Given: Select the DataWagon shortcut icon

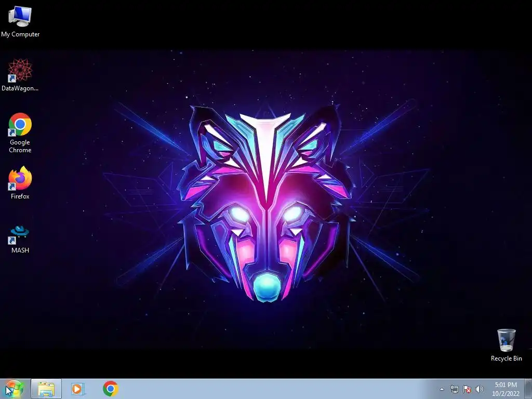Looking at the screenshot, I should coord(20,75).
